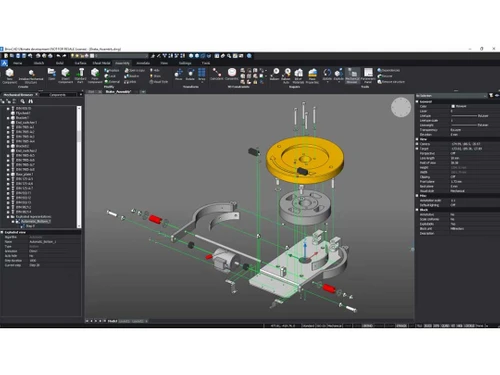Image resolution: width=500 pixels, height=375 pixels.
Task: Open the No Selection dropdown in Properties panel
Action: pyautogui.click(x=451, y=96)
